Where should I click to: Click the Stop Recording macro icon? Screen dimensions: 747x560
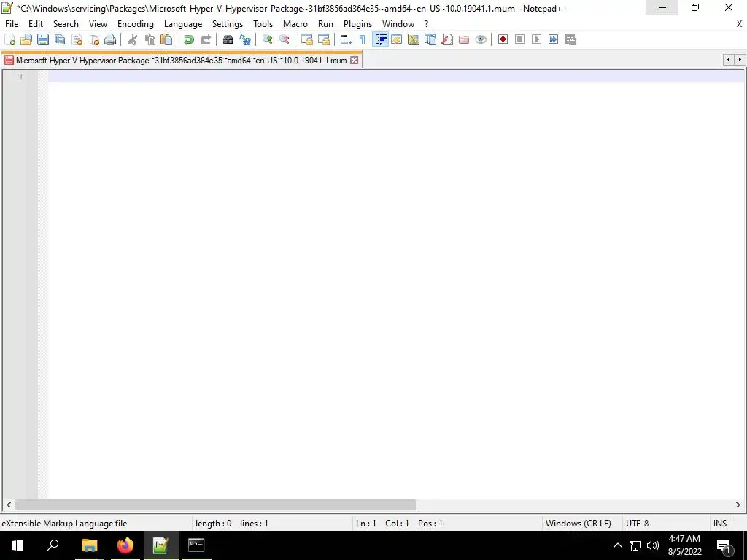click(x=519, y=39)
